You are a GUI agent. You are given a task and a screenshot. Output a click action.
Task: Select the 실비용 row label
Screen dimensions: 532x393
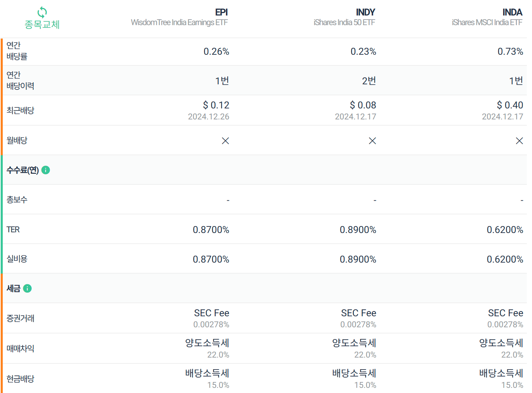[17, 259]
